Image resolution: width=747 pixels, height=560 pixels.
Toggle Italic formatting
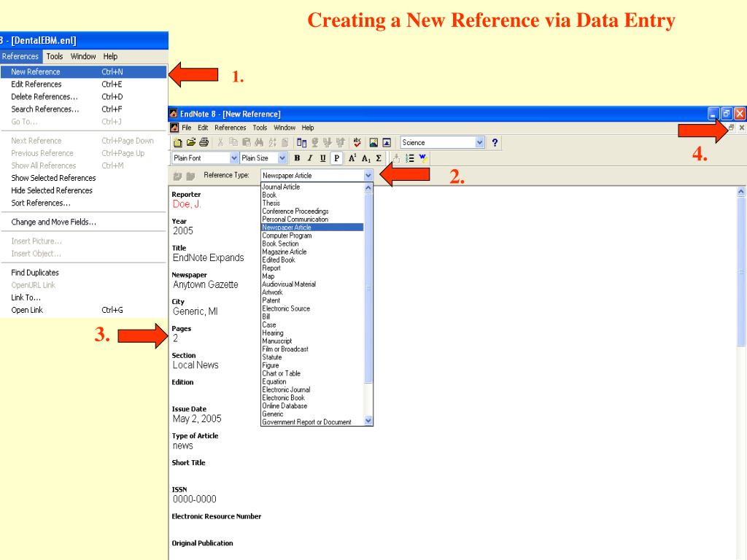(x=310, y=158)
